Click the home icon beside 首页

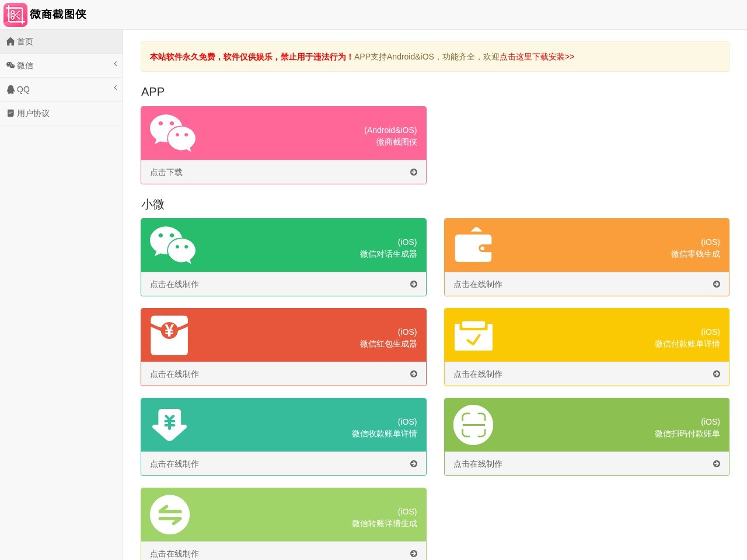click(x=11, y=41)
